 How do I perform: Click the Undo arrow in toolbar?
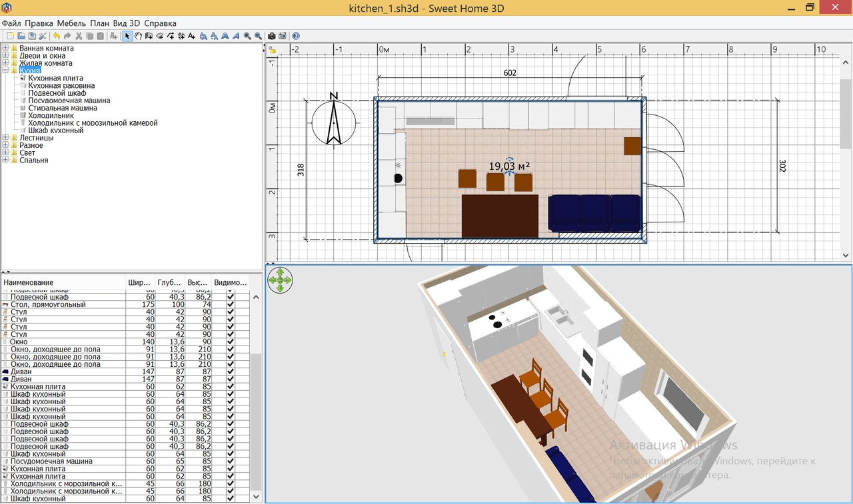pos(56,36)
